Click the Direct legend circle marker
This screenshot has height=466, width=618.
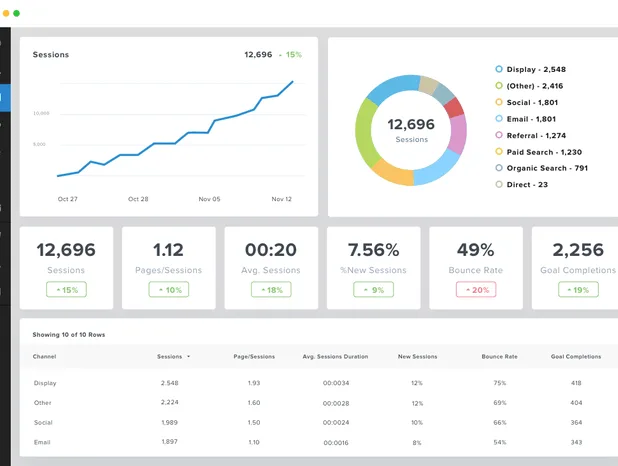click(x=499, y=185)
